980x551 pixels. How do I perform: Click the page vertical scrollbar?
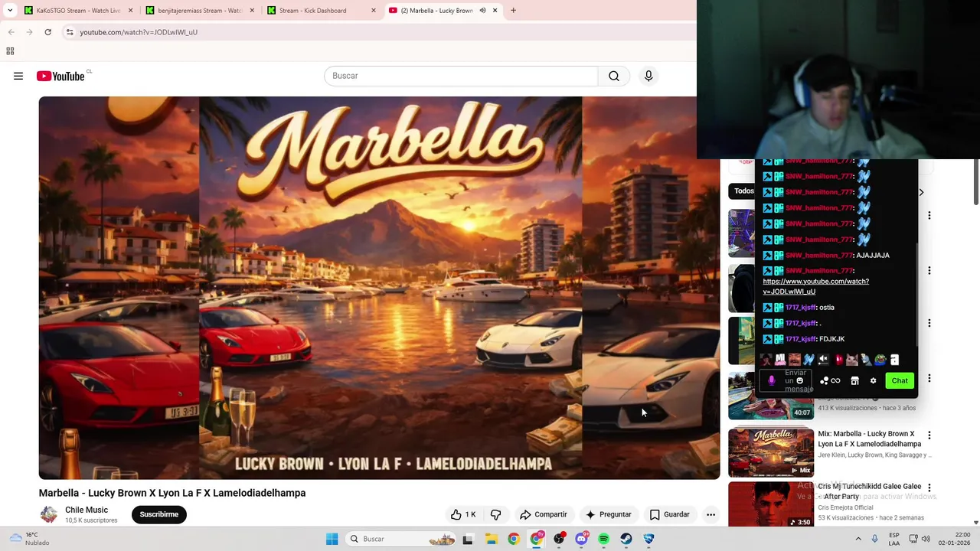[x=976, y=184]
